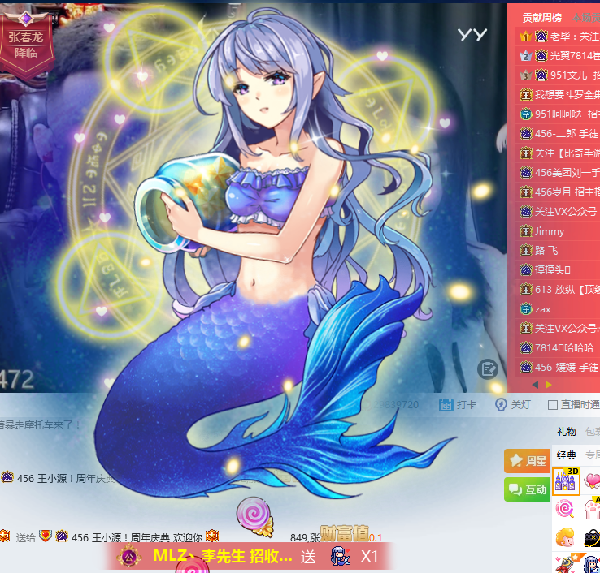The image size is (600, 573).
Task: Click the red heart shield badge in chat
Action: 45,536
